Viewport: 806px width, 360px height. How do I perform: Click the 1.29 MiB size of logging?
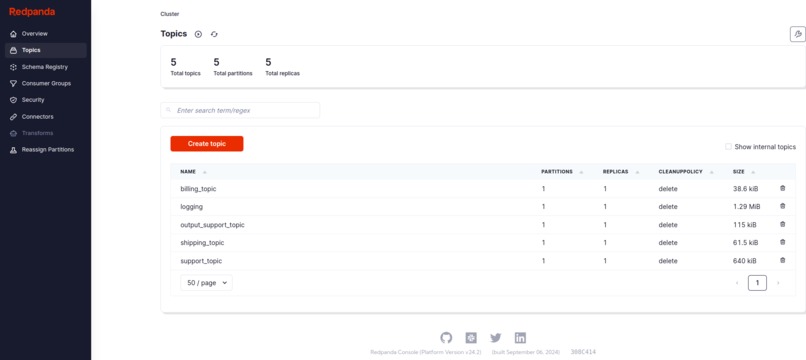tap(746, 207)
